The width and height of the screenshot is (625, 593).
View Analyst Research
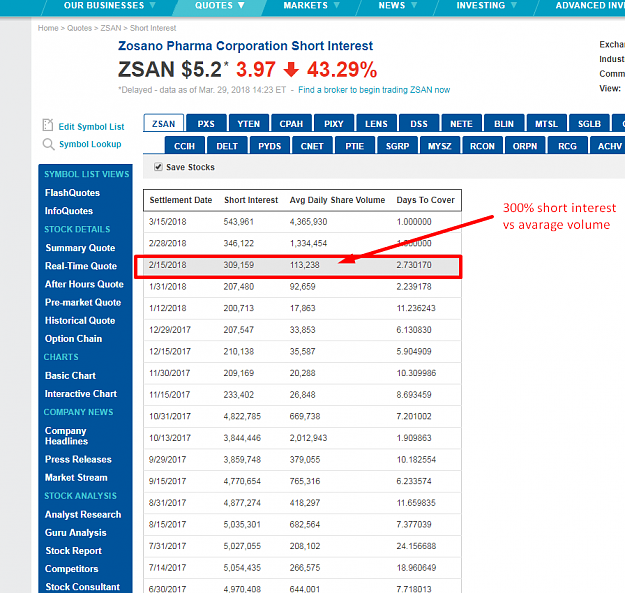(x=83, y=514)
